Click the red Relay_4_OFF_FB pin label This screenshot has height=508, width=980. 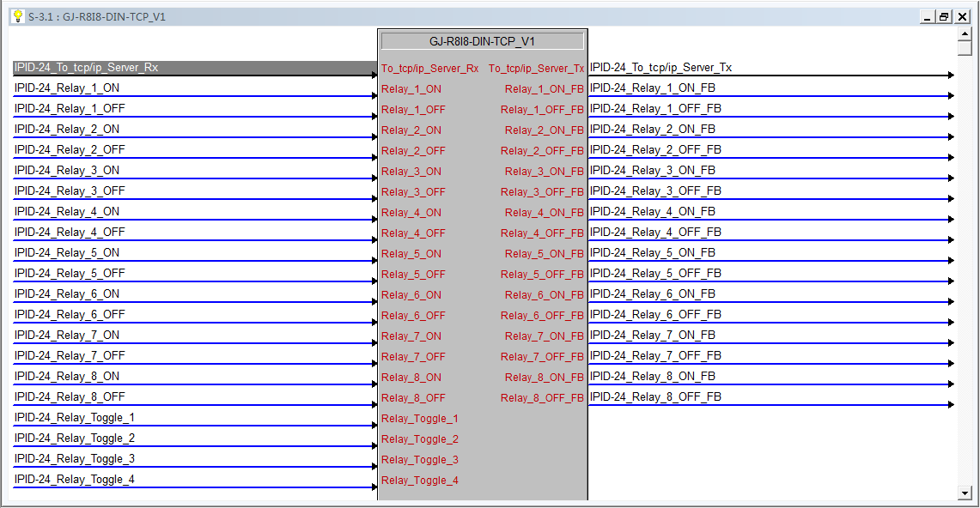click(543, 233)
